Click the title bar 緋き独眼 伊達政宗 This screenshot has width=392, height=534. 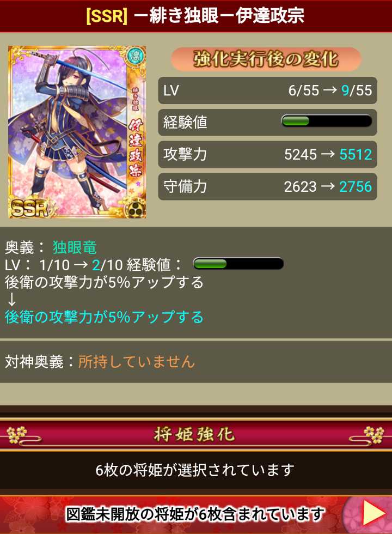pyautogui.click(x=196, y=16)
